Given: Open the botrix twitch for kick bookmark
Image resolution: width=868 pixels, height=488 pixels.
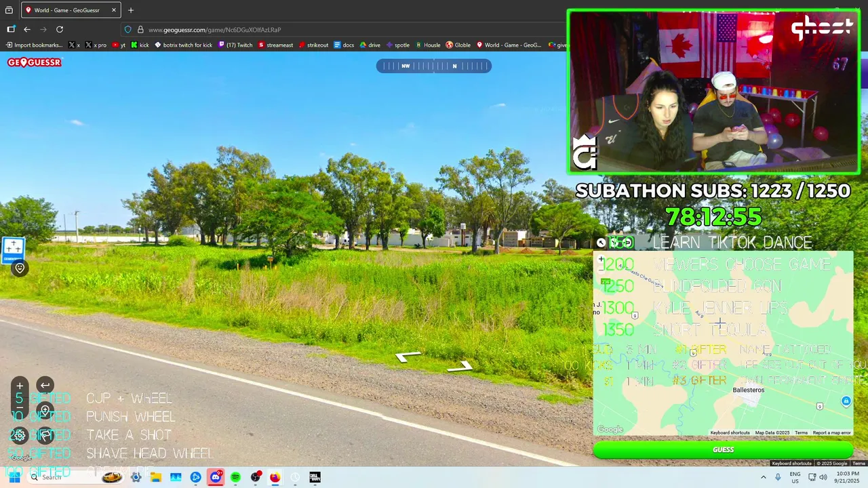Looking at the screenshot, I should (x=183, y=45).
